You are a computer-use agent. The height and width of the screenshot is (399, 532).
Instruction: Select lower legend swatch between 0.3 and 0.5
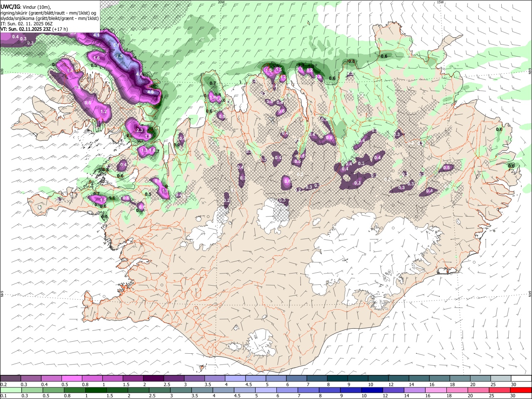coord(32,390)
